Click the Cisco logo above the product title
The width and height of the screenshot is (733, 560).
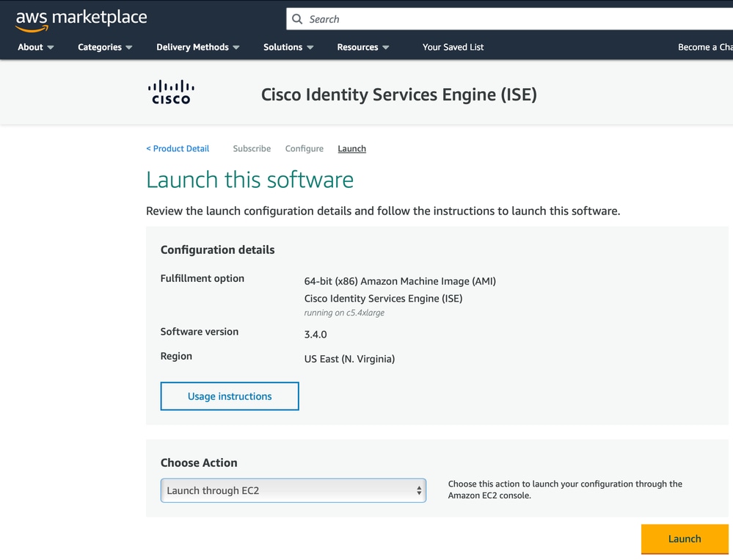pos(170,92)
